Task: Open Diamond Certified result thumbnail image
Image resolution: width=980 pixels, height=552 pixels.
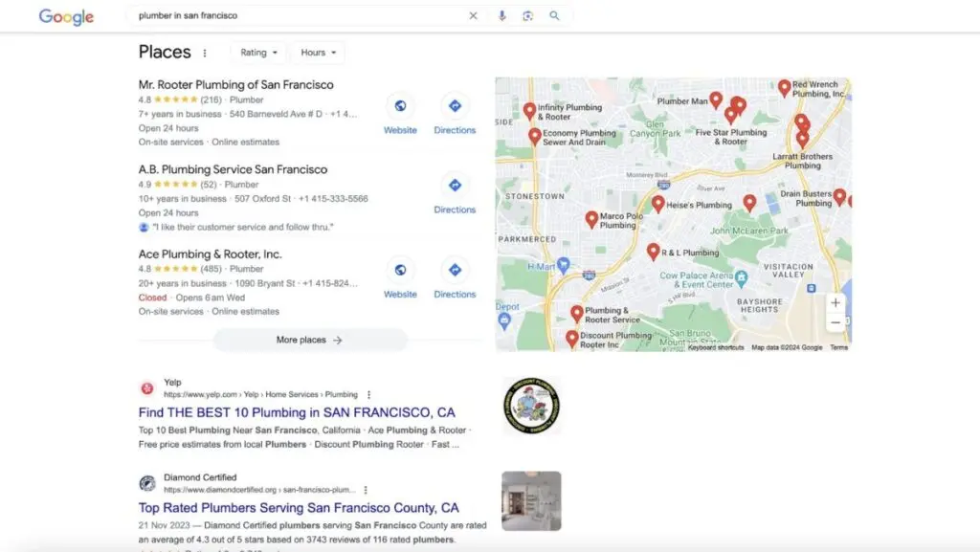Action: click(531, 500)
